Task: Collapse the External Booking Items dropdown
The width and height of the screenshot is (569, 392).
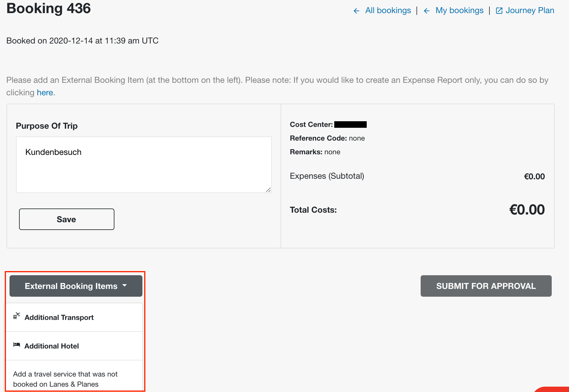Action: tap(76, 286)
